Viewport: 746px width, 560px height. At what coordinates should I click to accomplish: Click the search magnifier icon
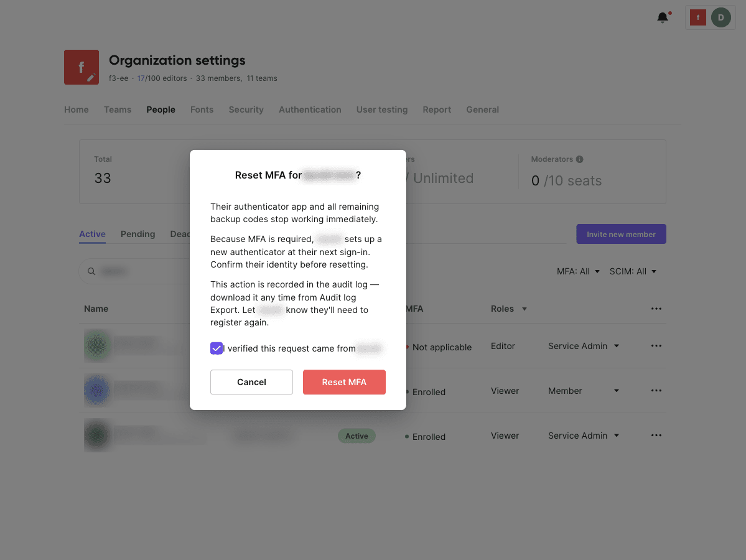pyautogui.click(x=91, y=271)
